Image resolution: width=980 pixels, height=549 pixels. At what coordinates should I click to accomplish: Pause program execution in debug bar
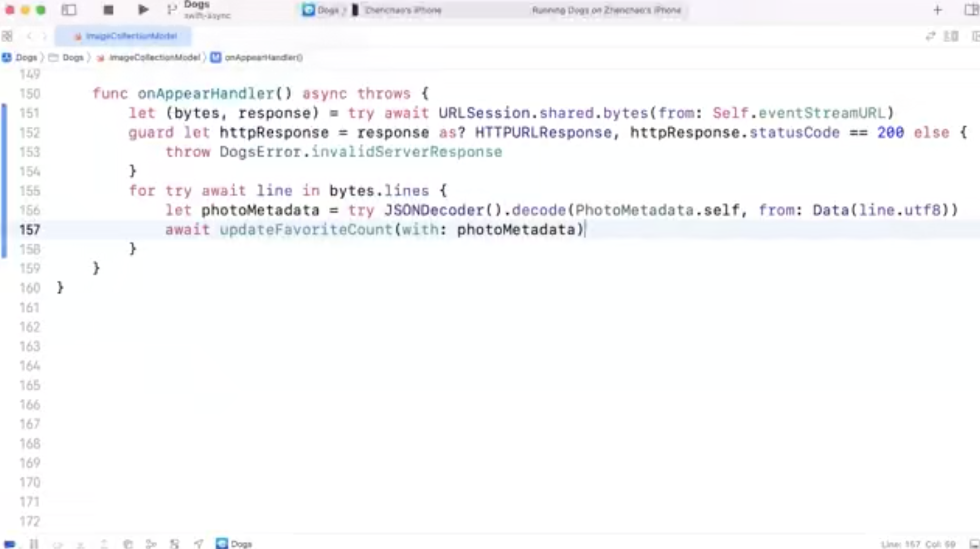[34, 544]
